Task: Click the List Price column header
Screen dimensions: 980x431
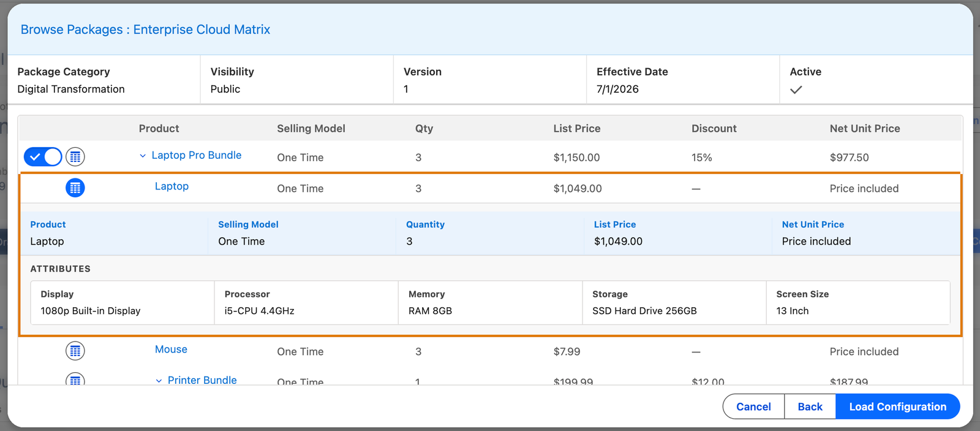Action: [577, 129]
